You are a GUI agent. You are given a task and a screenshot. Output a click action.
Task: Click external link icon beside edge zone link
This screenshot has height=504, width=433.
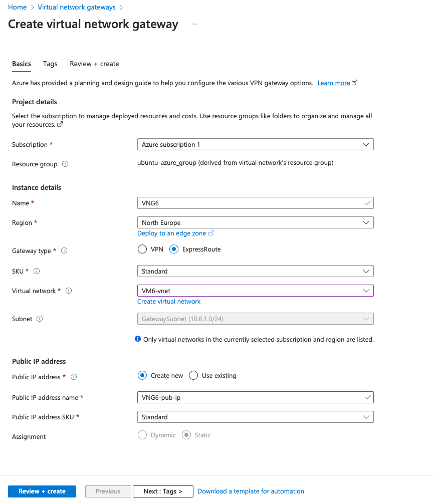[x=211, y=233]
